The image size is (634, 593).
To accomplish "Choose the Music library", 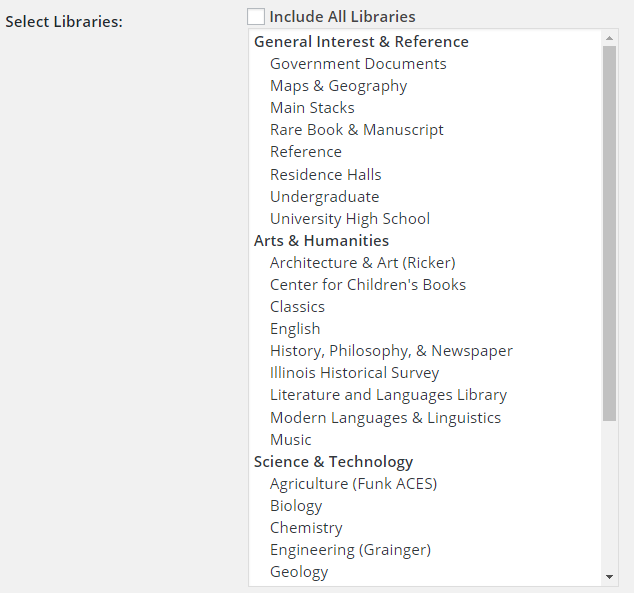I will (x=291, y=440).
